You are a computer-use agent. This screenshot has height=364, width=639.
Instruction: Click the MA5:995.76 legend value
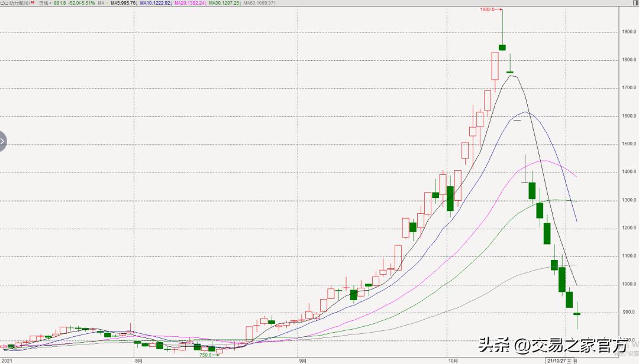coord(124,3)
